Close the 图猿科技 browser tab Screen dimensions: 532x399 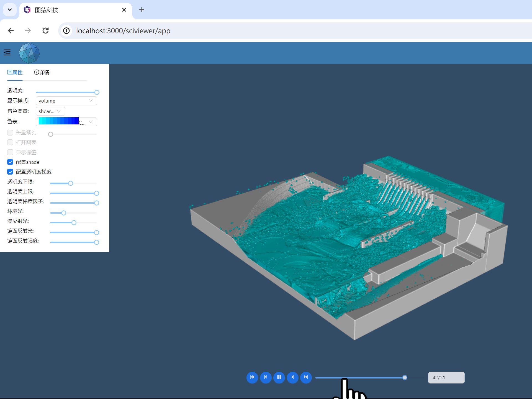tap(124, 10)
